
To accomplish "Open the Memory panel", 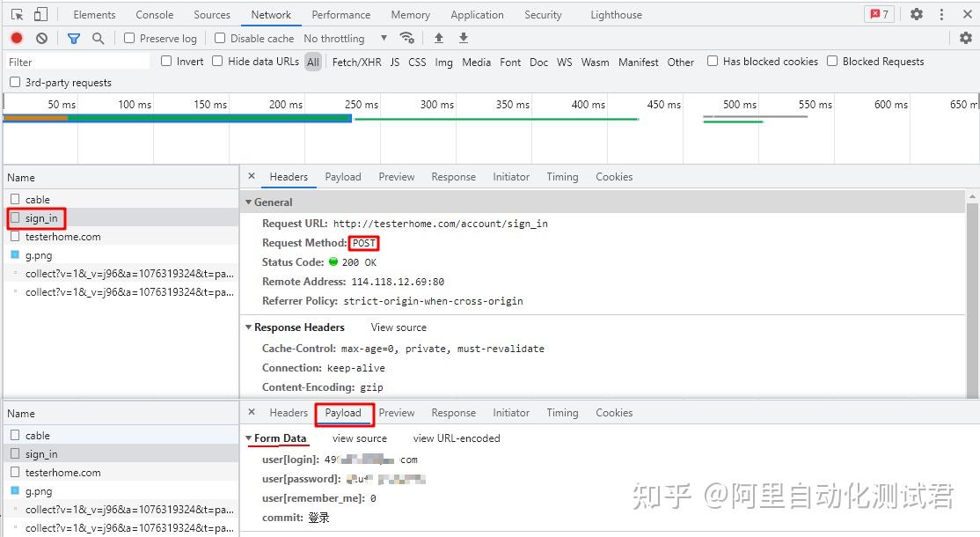I will pyautogui.click(x=411, y=14).
